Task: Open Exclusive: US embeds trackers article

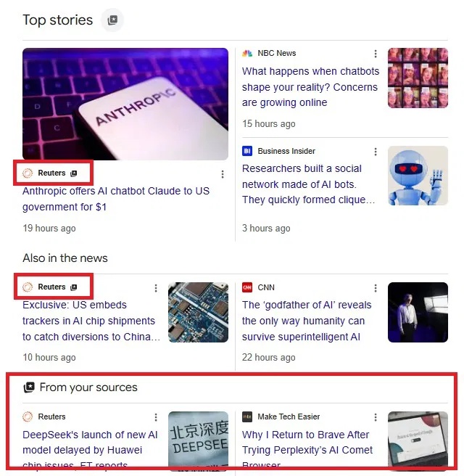Action: tap(91, 321)
